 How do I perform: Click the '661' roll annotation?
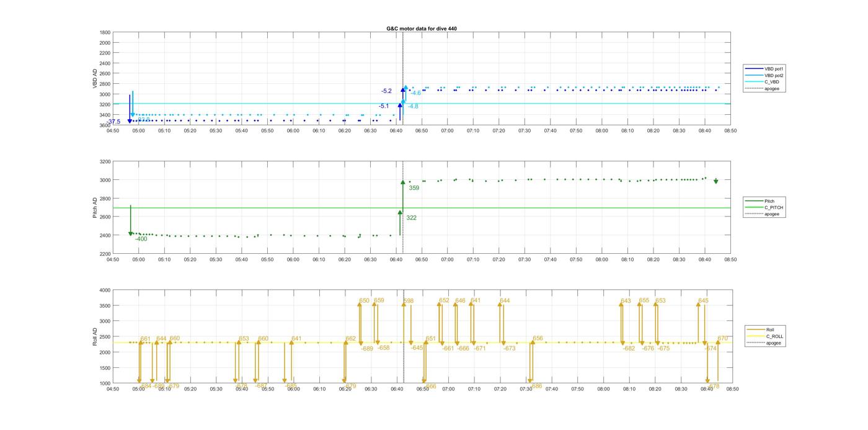[x=146, y=339]
